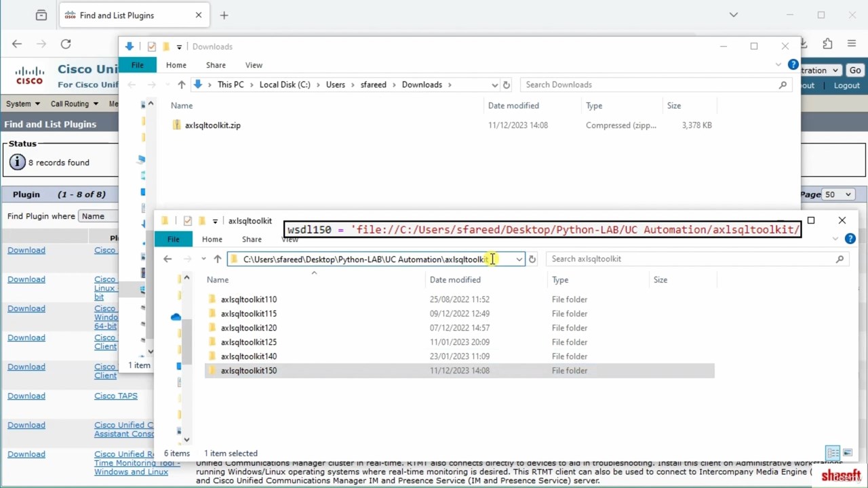Click the axlsqltoolkit address bar path
The height and width of the screenshot is (488, 868).
coord(366,259)
